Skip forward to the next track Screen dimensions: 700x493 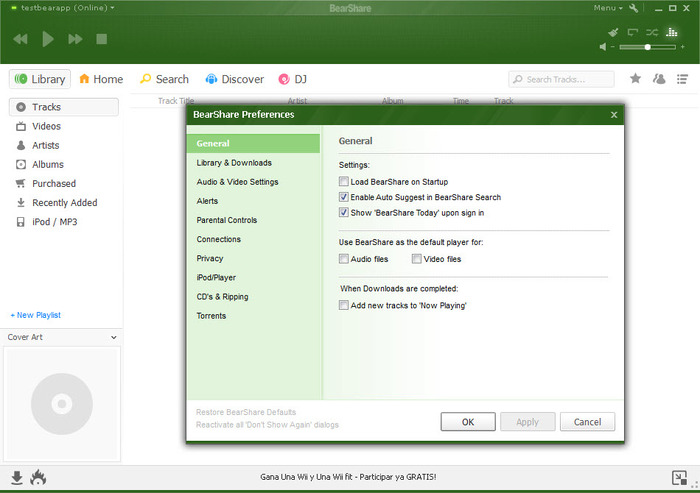pos(75,39)
